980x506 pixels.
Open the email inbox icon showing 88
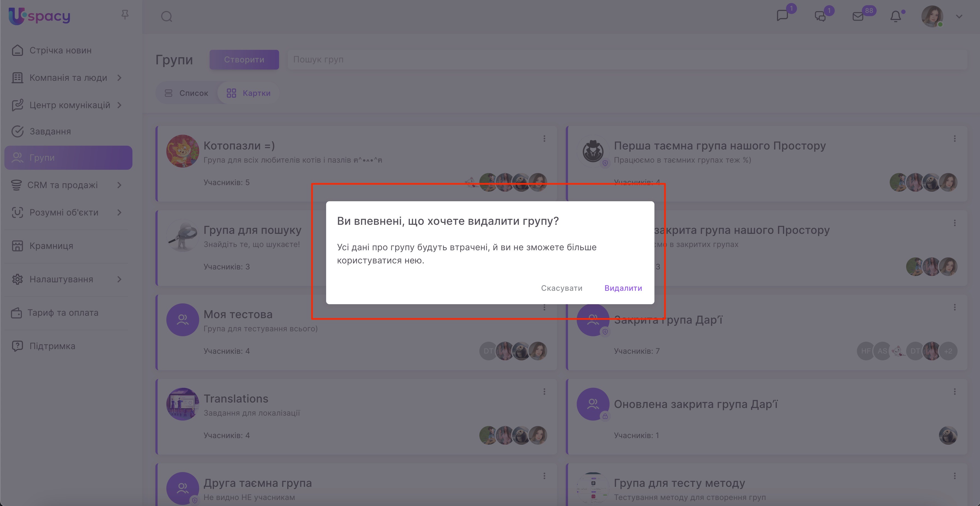858,16
